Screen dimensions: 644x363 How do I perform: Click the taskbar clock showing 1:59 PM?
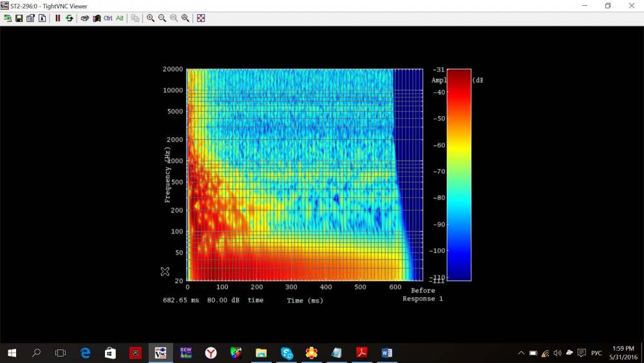click(622, 353)
